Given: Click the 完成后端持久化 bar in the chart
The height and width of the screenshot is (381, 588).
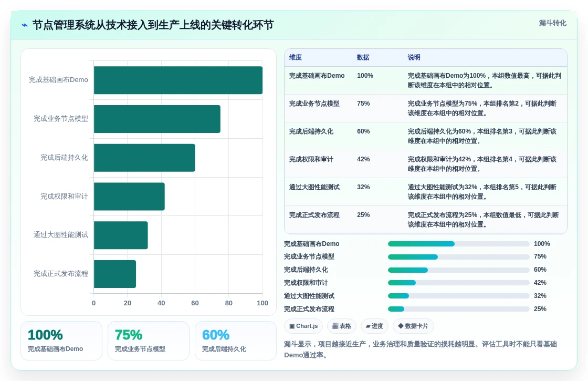Looking at the screenshot, I should (144, 158).
